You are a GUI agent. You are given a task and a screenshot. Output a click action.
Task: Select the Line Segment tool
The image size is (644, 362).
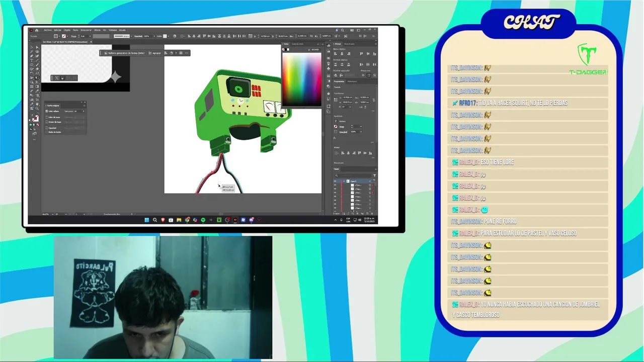coord(37,60)
